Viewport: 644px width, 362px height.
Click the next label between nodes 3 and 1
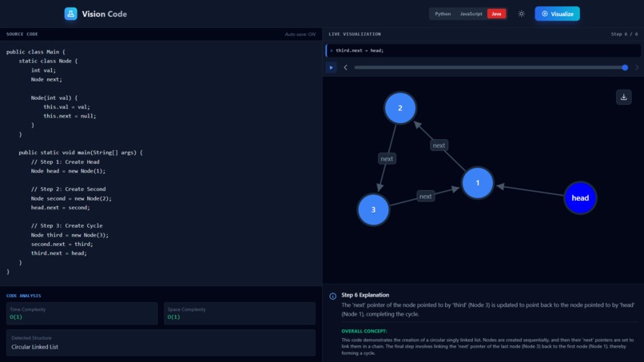425,197
